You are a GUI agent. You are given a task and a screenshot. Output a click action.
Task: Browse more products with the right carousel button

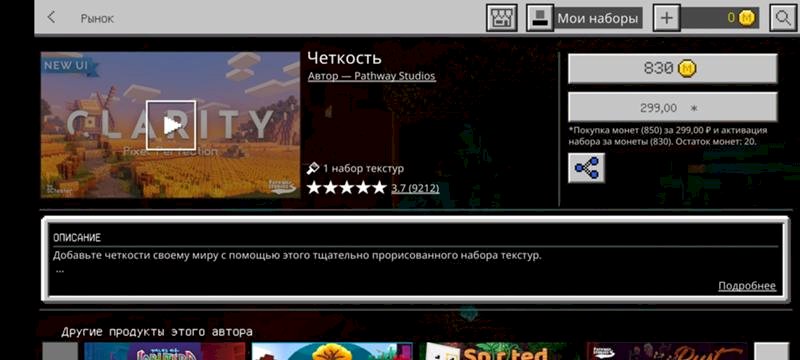tap(771, 351)
